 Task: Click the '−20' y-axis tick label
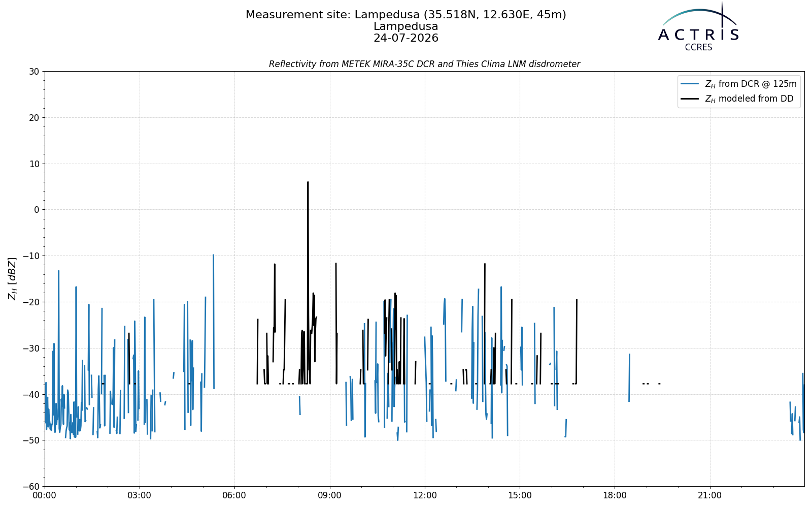click(30, 302)
